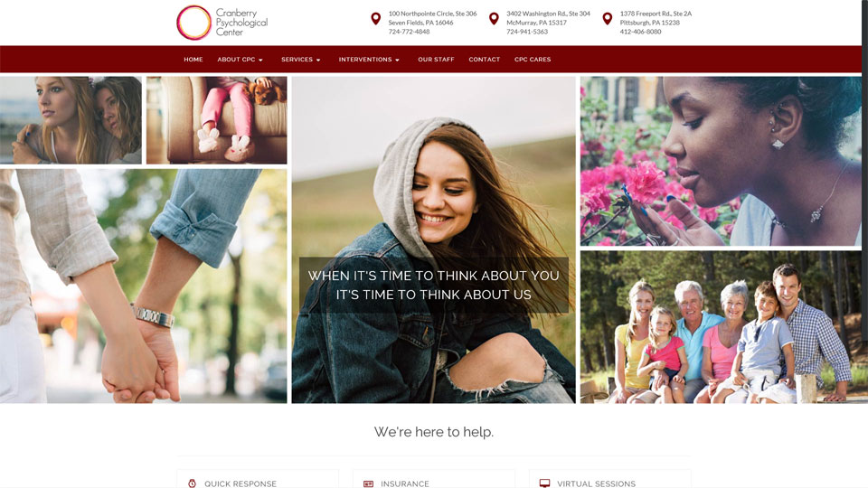This screenshot has height=488, width=868.
Task: Click the Seven Fields location pin icon
Action: tap(376, 19)
